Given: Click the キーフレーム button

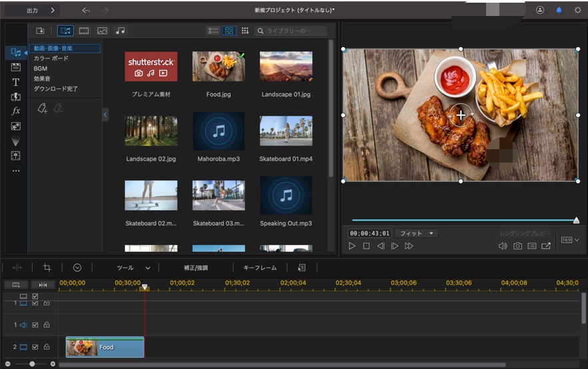Looking at the screenshot, I should click(260, 268).
